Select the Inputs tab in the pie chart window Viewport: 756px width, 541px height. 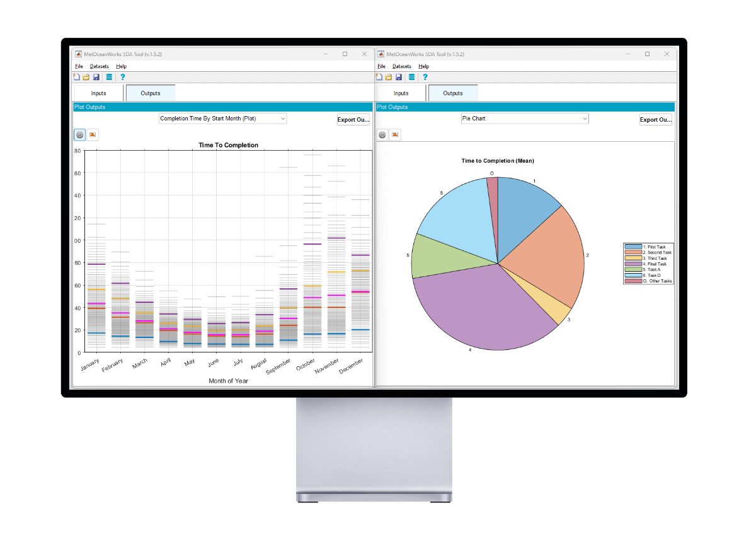coord(401,93)
